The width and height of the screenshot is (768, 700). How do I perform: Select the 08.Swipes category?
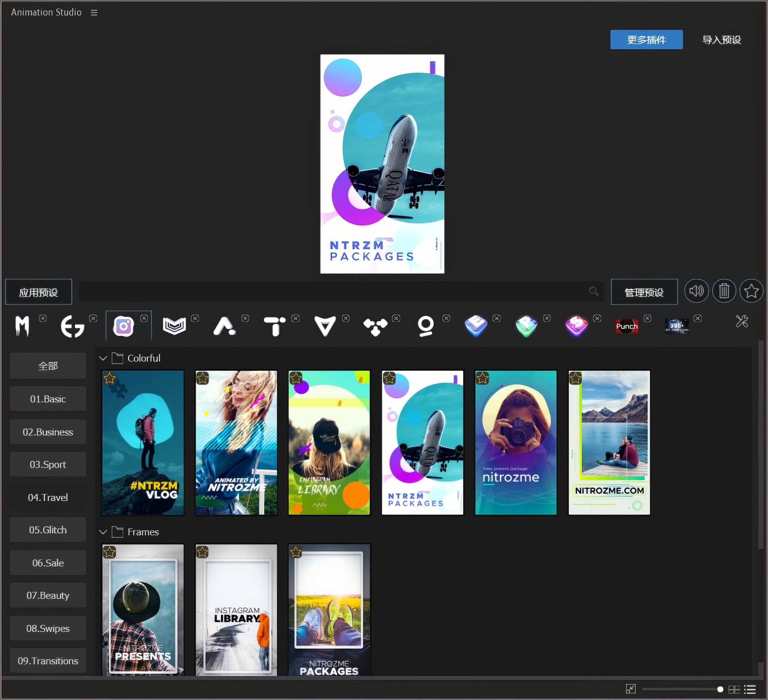(48, 628)
